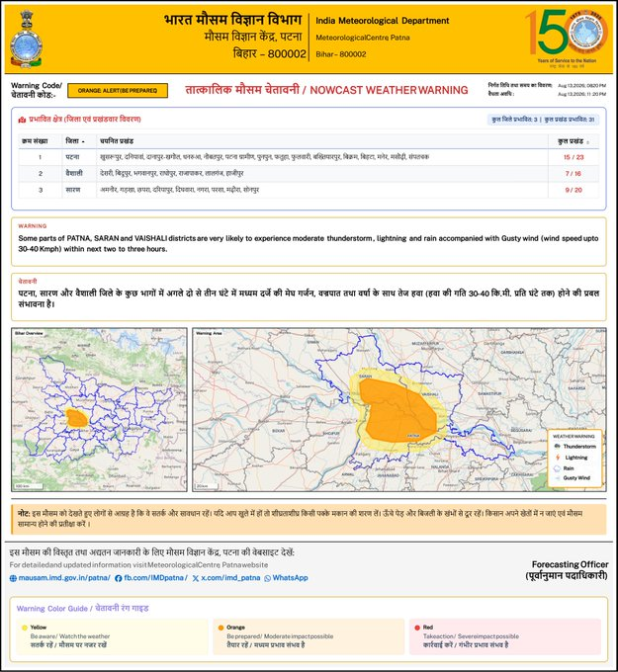This screenshot has width=618, height=672.
Task: Click the Thunderstorm icon in the map legend
Action: click(x=557, y=447)
